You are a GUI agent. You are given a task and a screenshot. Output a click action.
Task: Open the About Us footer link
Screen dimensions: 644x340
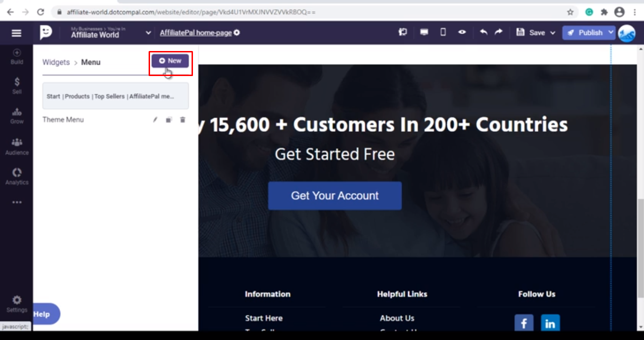click(397, 318)
